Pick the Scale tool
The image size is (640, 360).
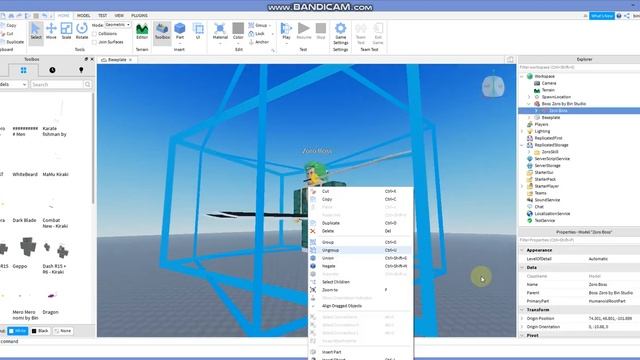[x=66, y=31]
